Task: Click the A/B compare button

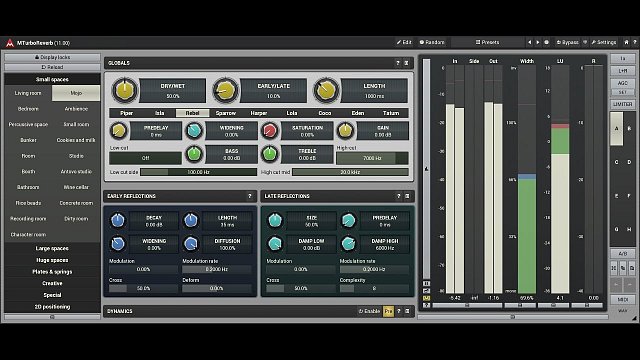Action: 622,253
